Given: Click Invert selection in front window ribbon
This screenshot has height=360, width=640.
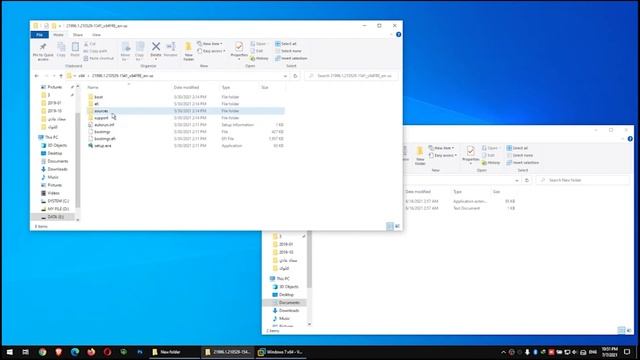Looking at the screenshot, I should (x=291, y=58).
